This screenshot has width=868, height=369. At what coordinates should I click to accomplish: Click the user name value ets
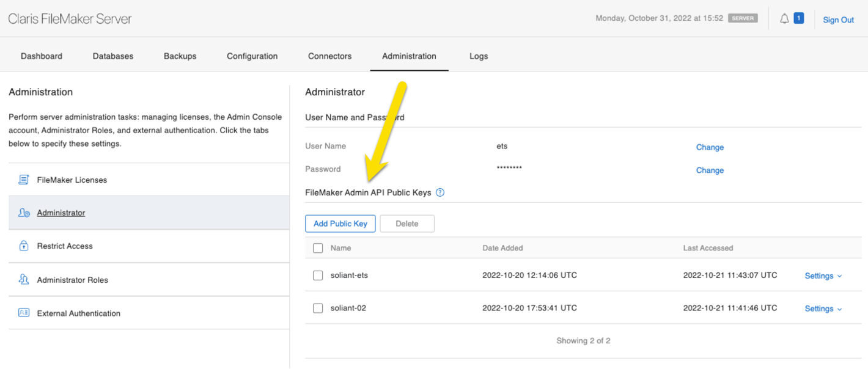coord(502,147)
